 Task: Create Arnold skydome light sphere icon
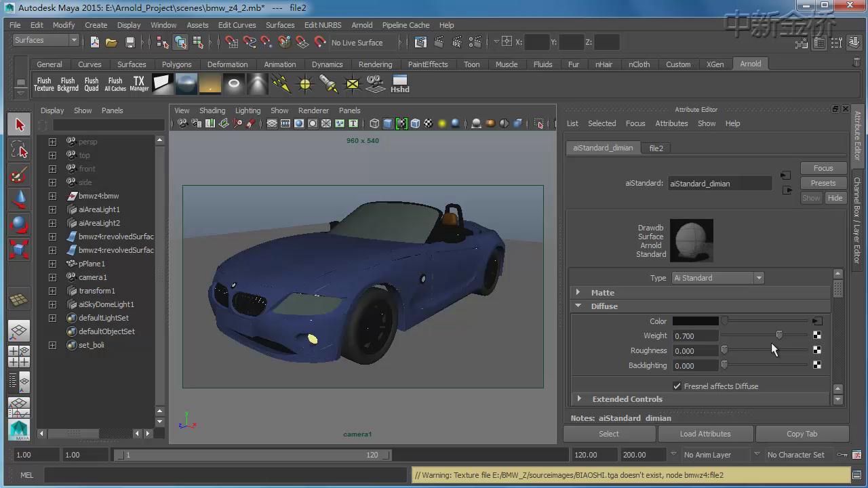[186, 84]
